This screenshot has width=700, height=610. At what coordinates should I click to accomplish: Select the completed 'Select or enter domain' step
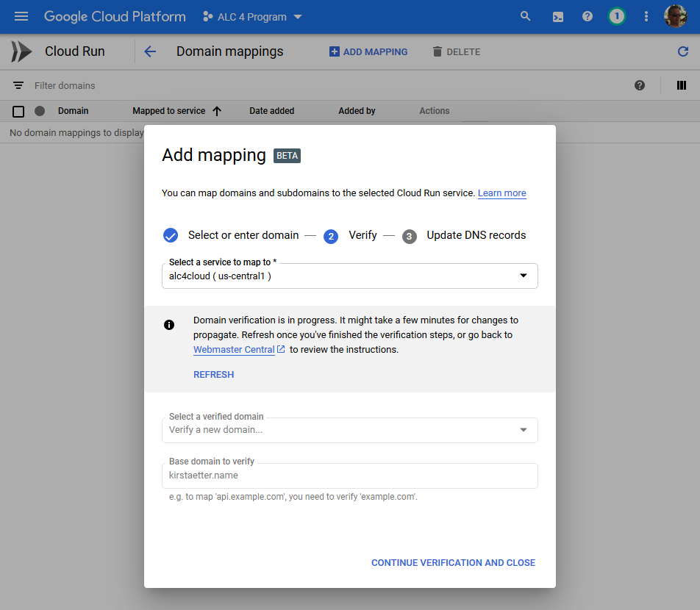pos(231,235)
